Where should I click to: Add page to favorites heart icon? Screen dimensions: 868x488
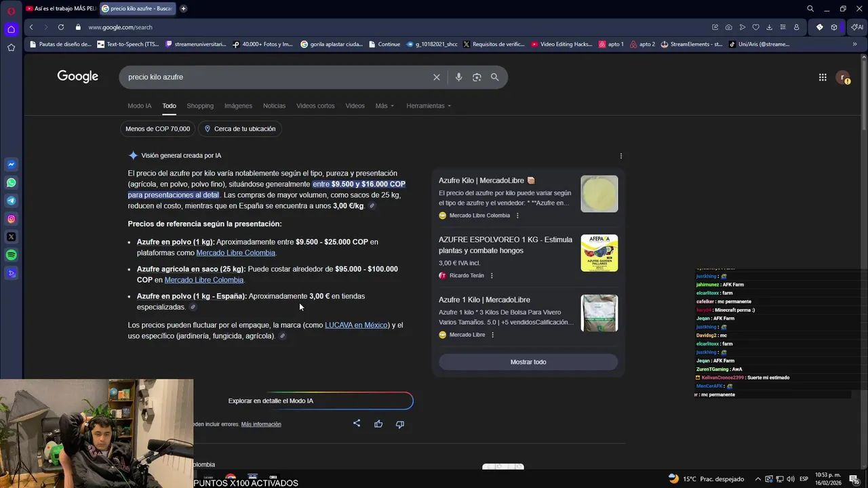click(x=755, y=27)
